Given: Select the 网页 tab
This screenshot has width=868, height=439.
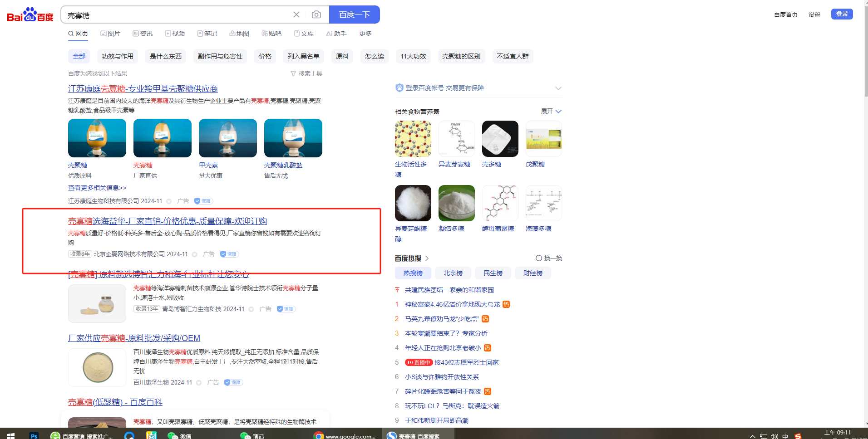Looking at the screenshot, I should pos(78,34).
